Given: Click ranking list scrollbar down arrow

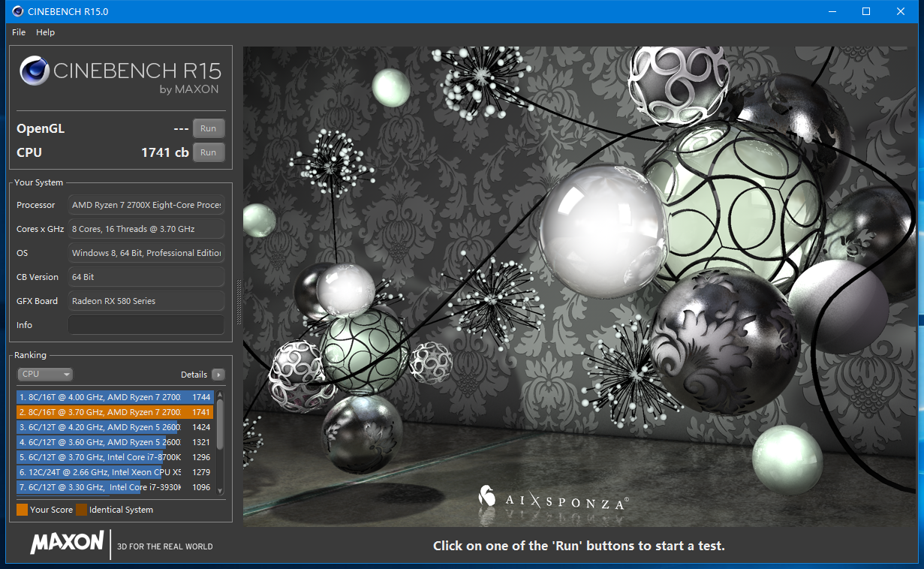Looking at the screenshot, I should click(x=220, y=490).
